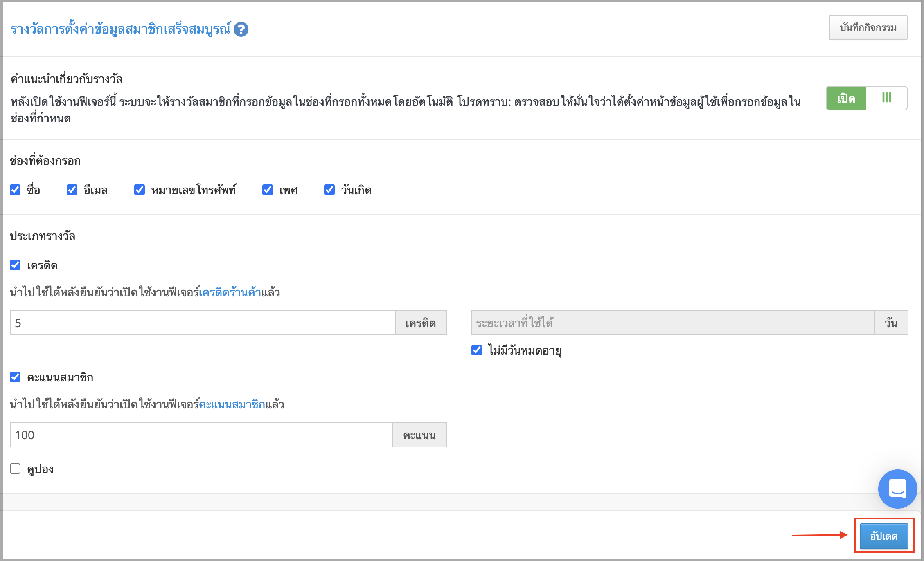924x561 pixels.
Task: Disable the คะแนนสมาชิก reward checkbox
Action: coord(15,377)
